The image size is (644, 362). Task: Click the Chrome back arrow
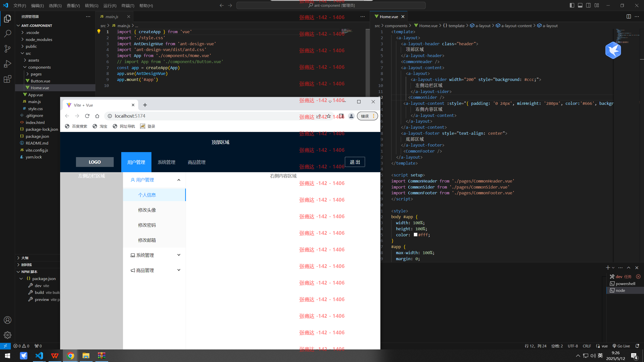tap(67, 116)
